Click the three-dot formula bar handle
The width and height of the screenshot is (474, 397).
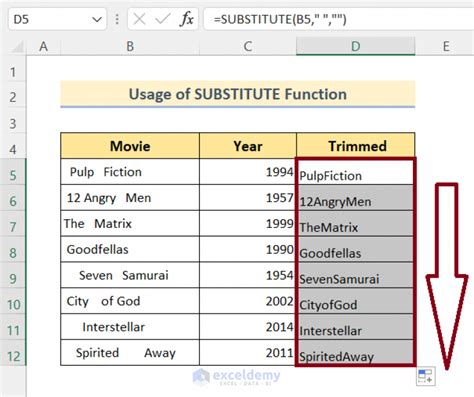click(x=117, y=19)
